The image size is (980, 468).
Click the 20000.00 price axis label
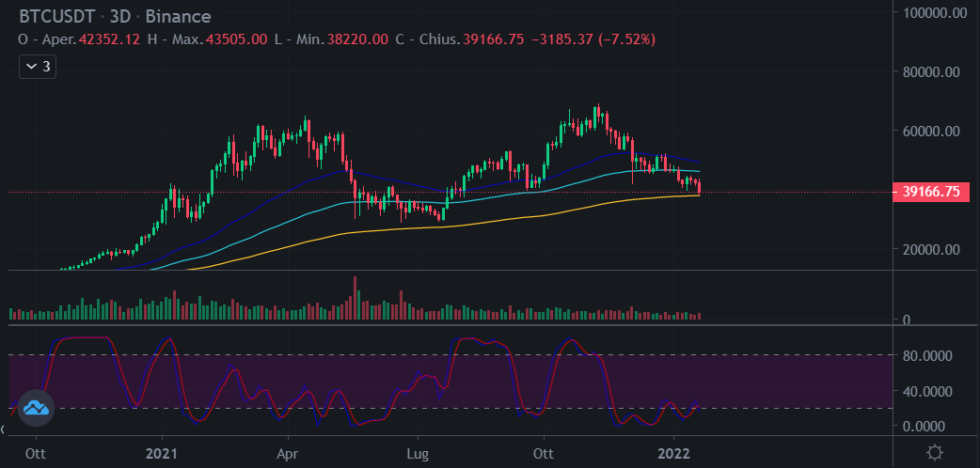click(x=931, y=249)
